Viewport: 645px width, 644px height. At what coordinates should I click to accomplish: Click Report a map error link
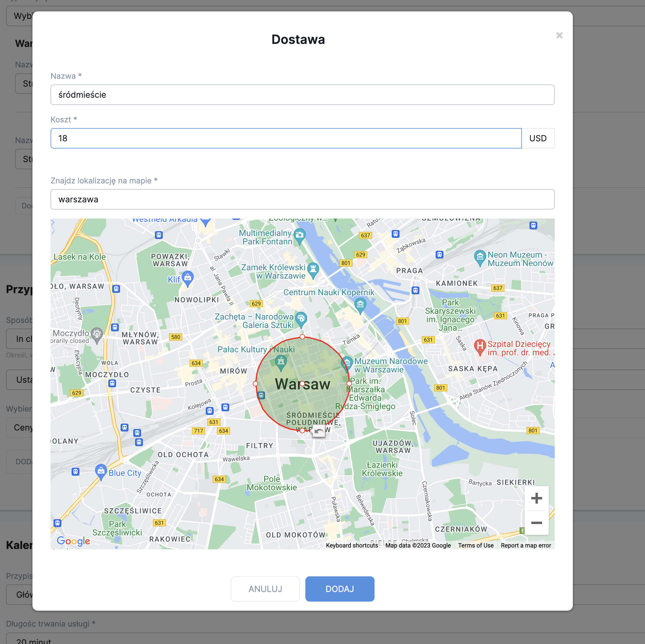(x=526, y=545)
